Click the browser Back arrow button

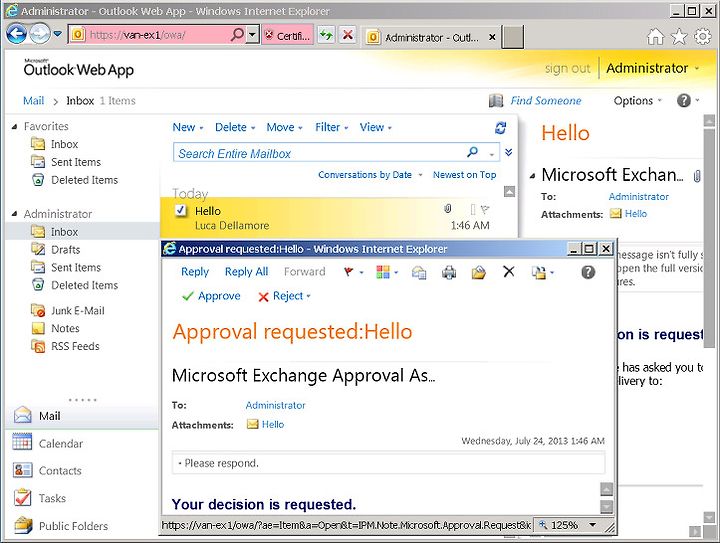point(17,34)
